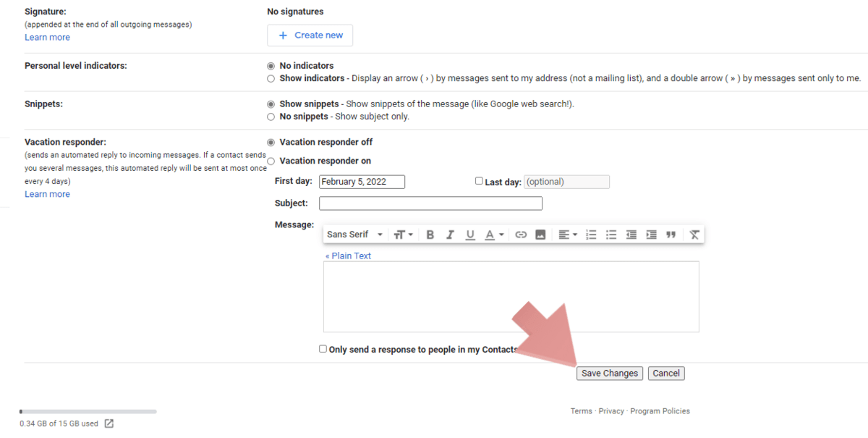Select the Show indicators option
Image resolution: width=868 pixels, height=438 pixels.
coord(271,78)
